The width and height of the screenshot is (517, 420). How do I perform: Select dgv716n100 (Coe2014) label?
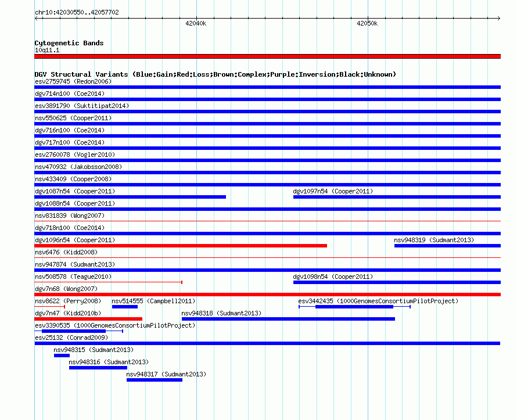(70, 130)
